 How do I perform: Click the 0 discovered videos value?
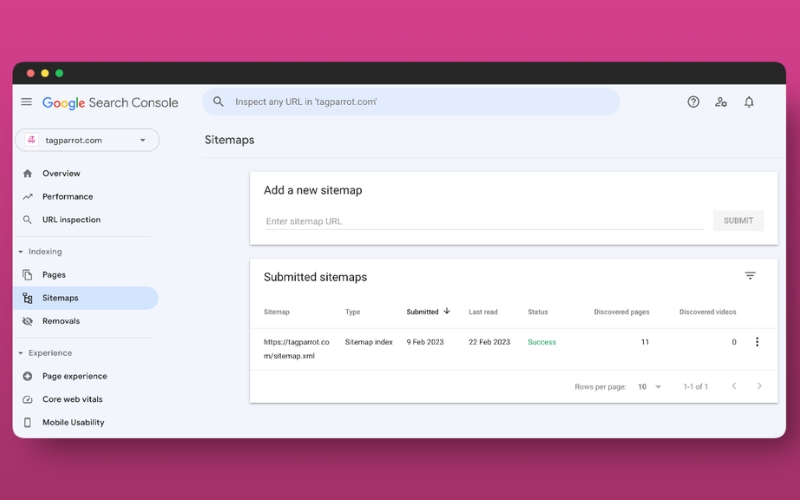click(x=734, y=342)
